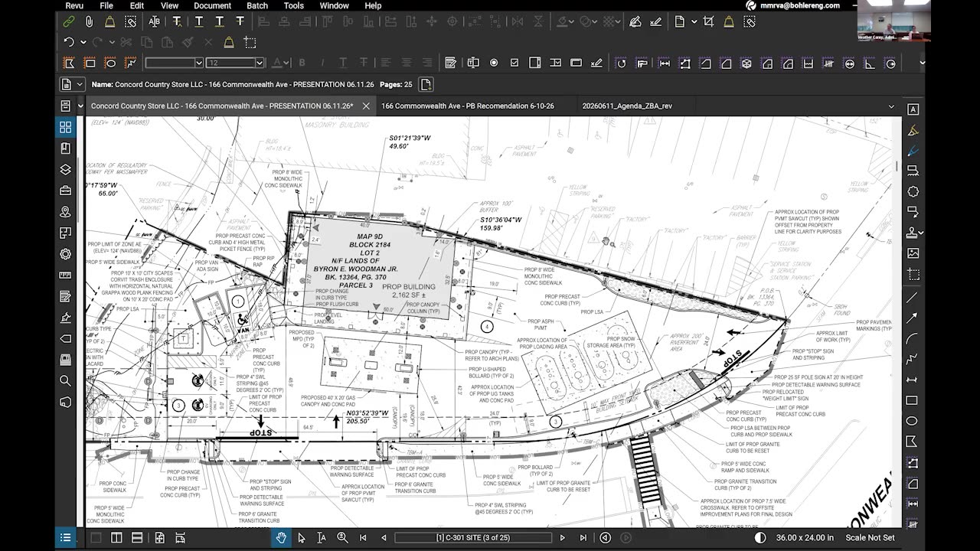Viewport: 980px width, 551px height.
Task: Select the ellipse form-field tool icon
Action: pyautogui.click(x=110, y=63)
